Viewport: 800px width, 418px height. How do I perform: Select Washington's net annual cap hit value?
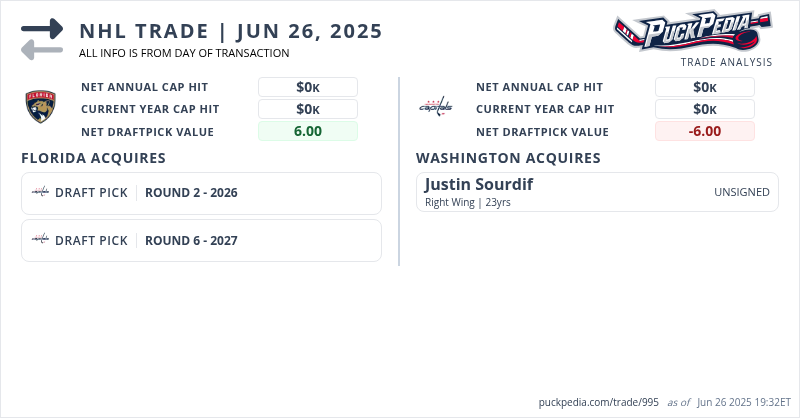point(705,87)
